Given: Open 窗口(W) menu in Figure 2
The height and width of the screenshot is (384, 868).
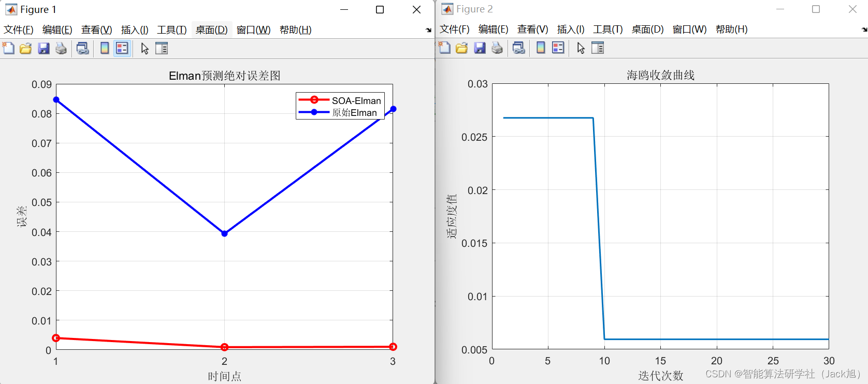Looking at the screenshot, I should (690, 29).
